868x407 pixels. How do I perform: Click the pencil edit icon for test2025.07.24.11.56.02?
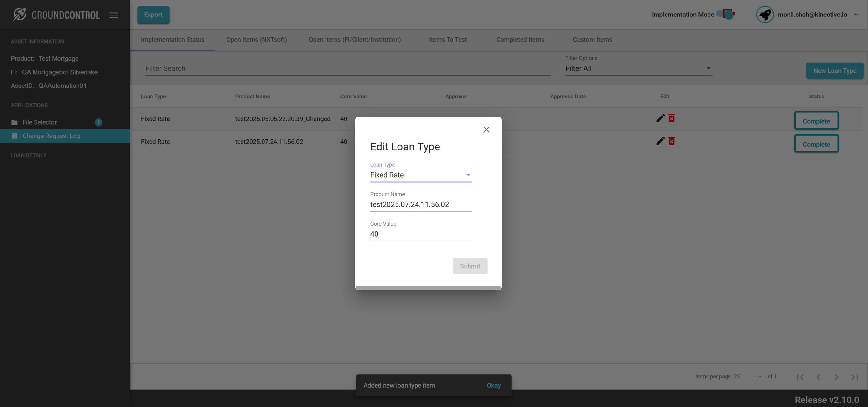tap(660, 141)
